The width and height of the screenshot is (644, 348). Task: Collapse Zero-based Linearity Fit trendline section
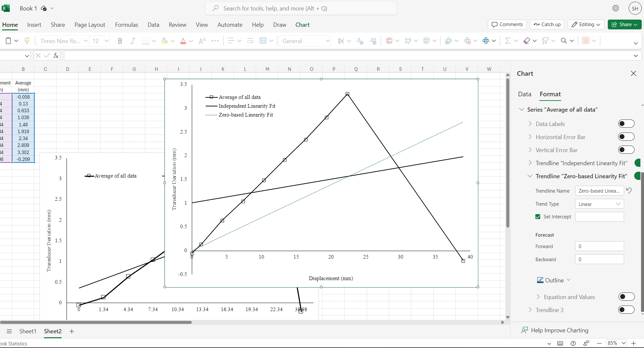pos(530,176)
